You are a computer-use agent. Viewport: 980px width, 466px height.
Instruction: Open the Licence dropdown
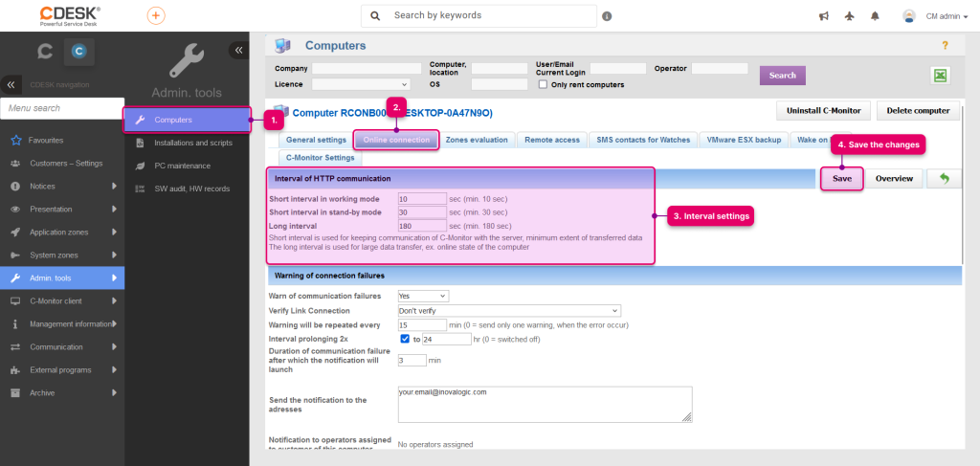point(361,83)
